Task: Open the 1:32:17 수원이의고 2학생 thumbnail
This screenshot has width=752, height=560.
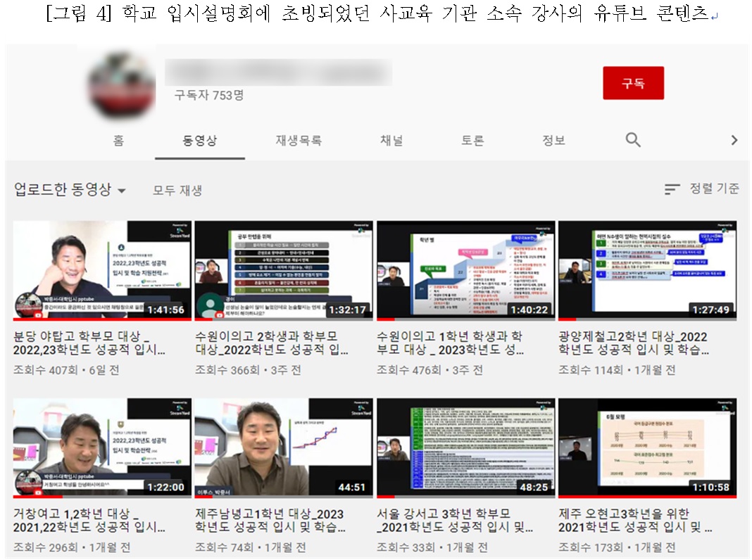Action: tap(283, 270)
